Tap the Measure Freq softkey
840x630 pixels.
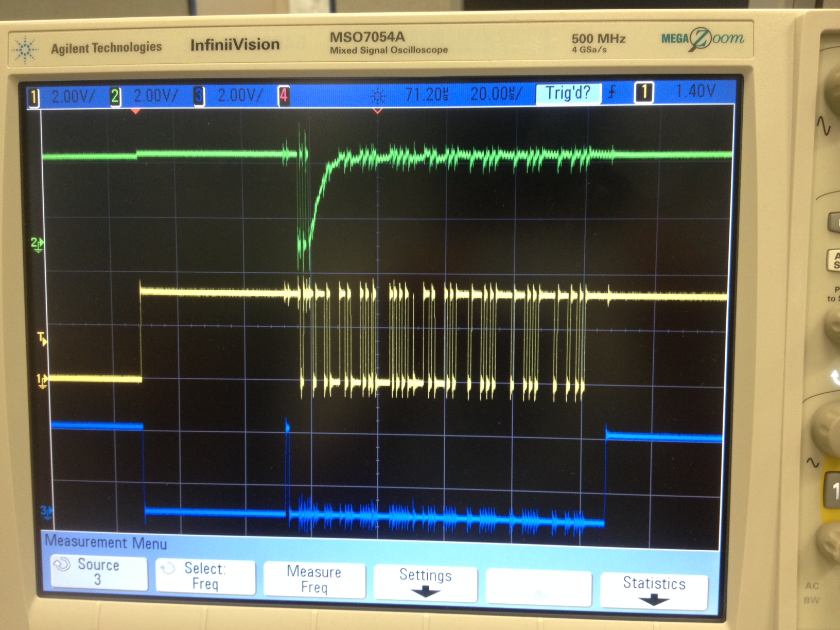point(314,579)
